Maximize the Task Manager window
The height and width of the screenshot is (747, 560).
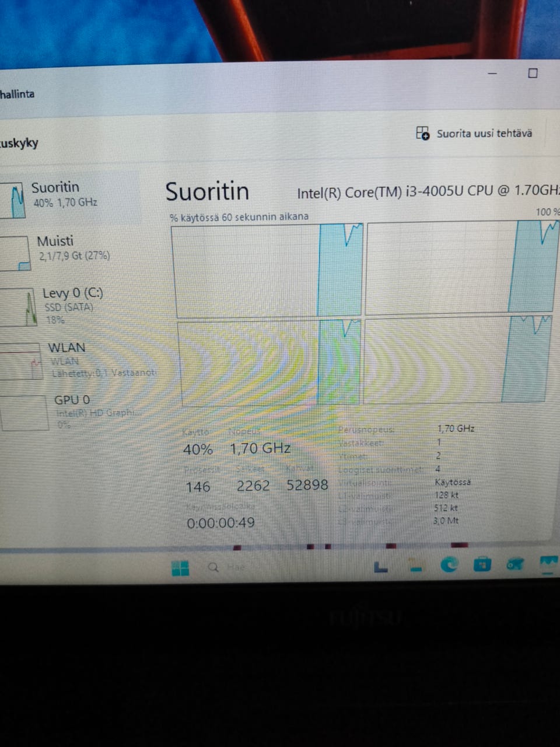[x=533, y=73]
